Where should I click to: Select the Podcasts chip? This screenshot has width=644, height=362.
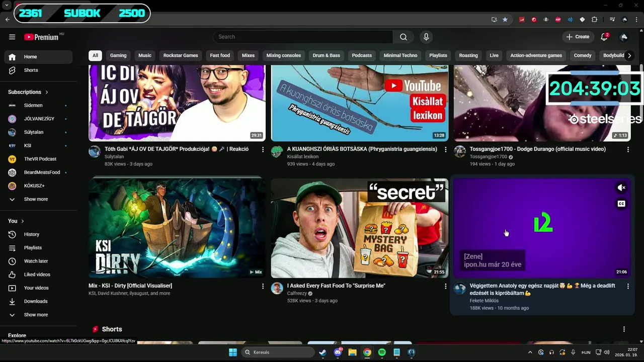(362, 55)
